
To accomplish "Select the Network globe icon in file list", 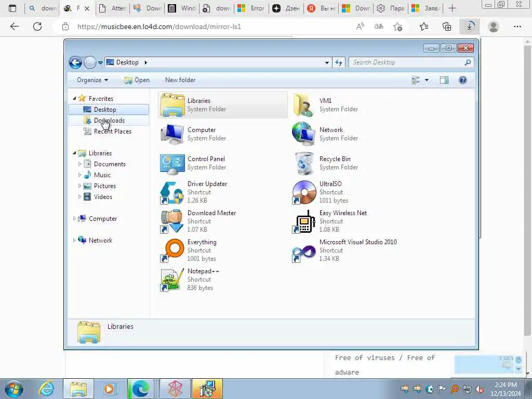I will point(303,134).
